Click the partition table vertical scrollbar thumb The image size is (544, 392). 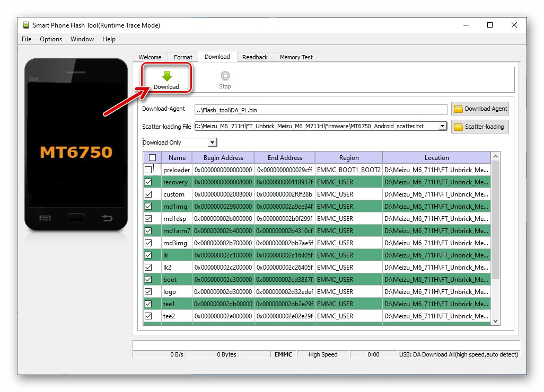pos(495,220)
